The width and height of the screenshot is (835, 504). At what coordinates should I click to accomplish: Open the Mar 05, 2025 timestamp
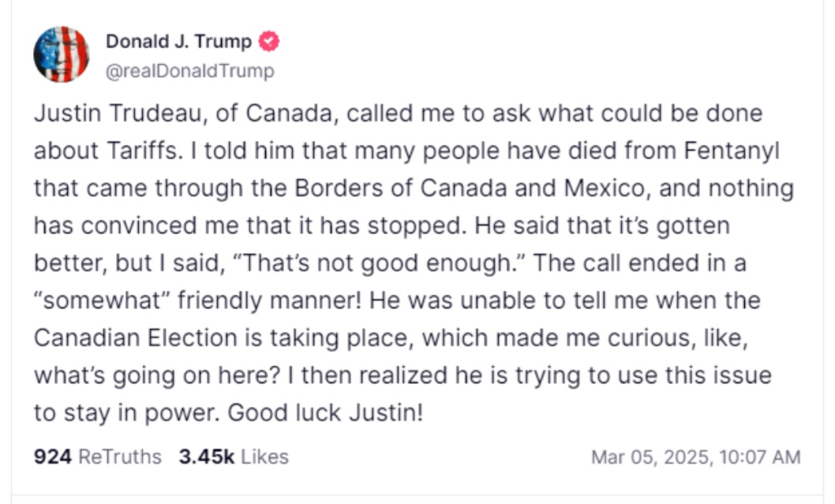695,457
